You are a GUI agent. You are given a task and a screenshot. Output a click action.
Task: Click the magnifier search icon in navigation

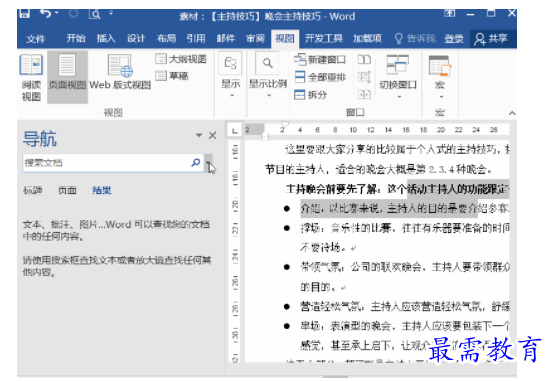click(196, 162)
